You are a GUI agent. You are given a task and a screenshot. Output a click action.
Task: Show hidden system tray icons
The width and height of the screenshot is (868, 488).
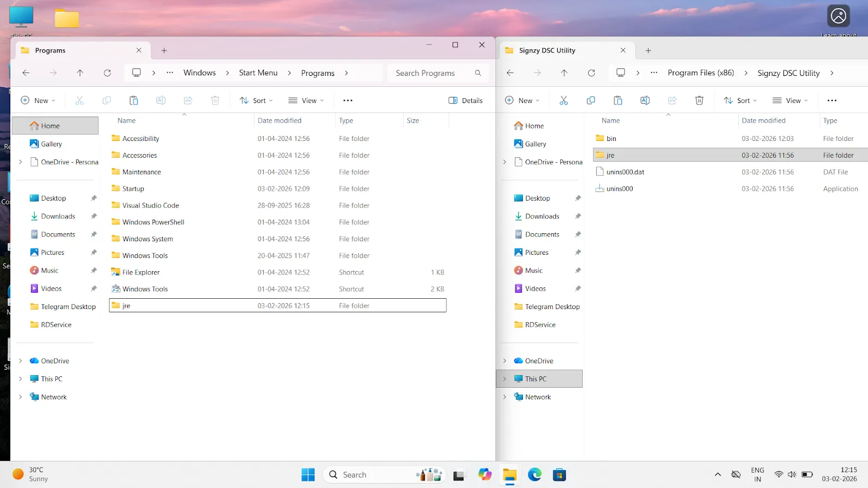click(x=718, y=474)
